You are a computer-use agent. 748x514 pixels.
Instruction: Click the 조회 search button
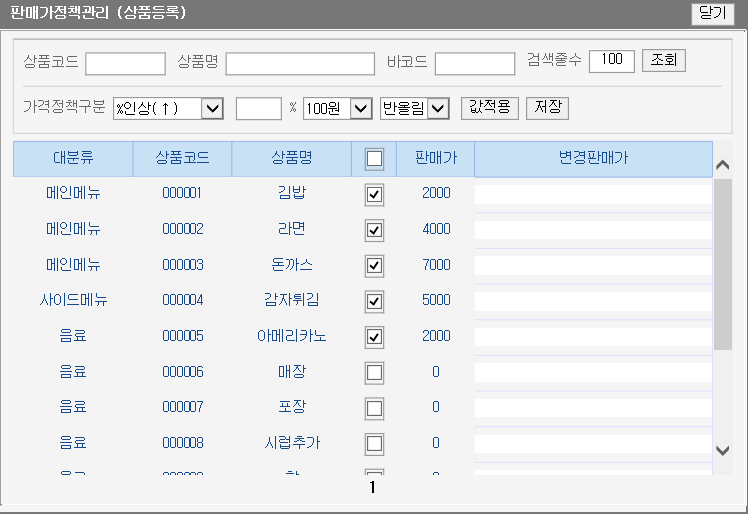(x=663, y=61)
